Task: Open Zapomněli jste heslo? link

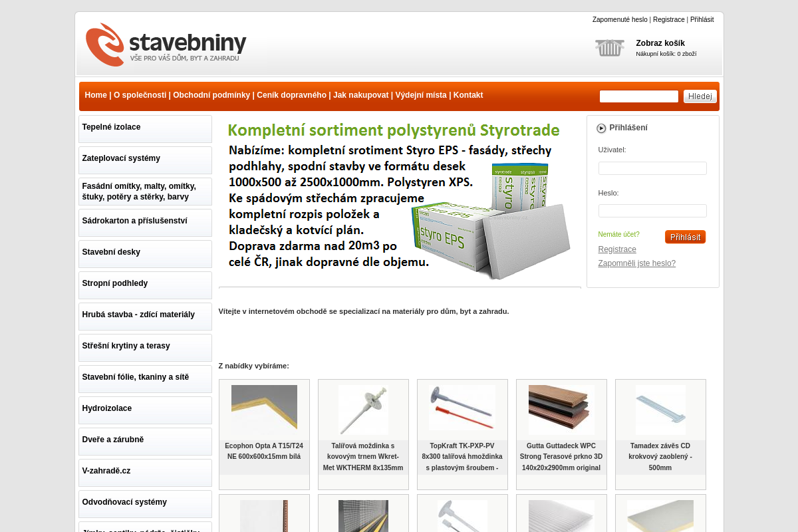Action: [636, 263]
